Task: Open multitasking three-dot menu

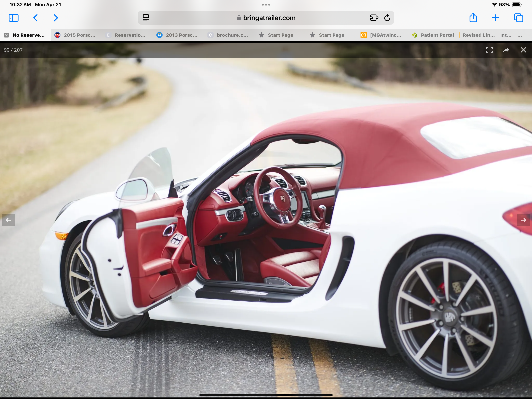Action: tap(266, 5)
